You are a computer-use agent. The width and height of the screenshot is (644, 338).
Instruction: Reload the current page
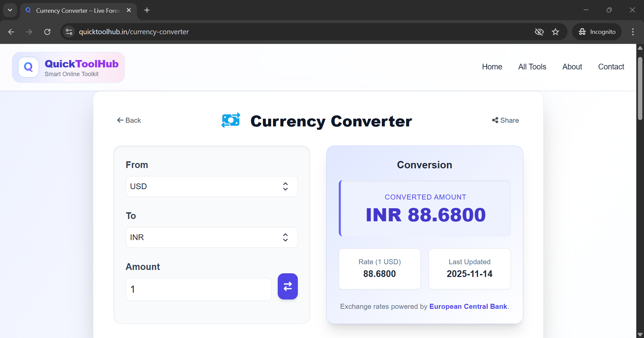tap(47, 32)
